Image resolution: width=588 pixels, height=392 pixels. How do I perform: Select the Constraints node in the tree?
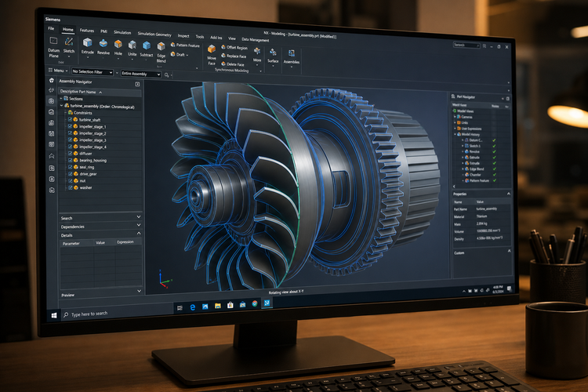tap(83, 113)
